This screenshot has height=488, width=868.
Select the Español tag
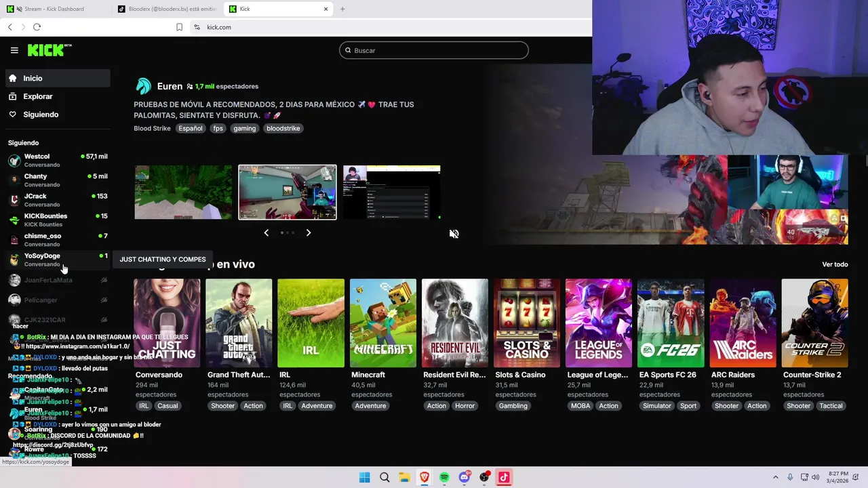tap(191, 128)
